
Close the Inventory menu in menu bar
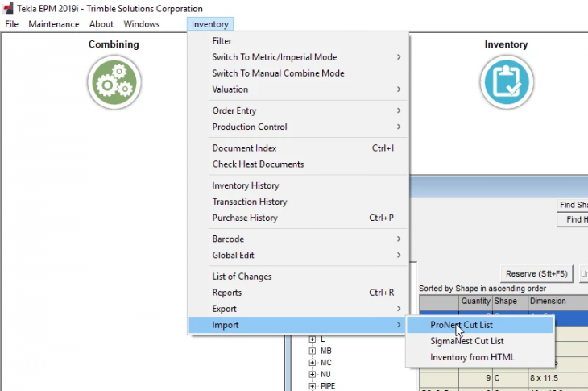[x=210, y=24]
